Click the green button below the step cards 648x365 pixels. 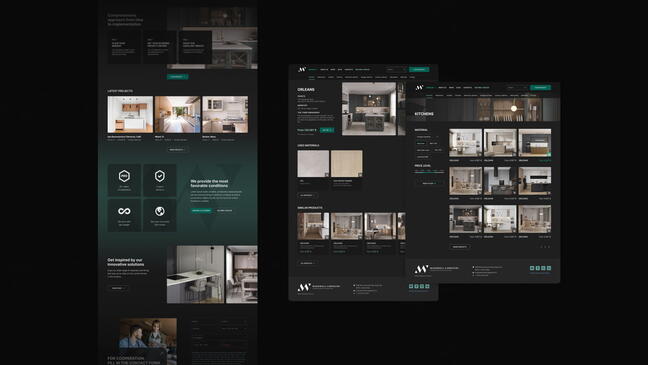(x=177, y=76)
